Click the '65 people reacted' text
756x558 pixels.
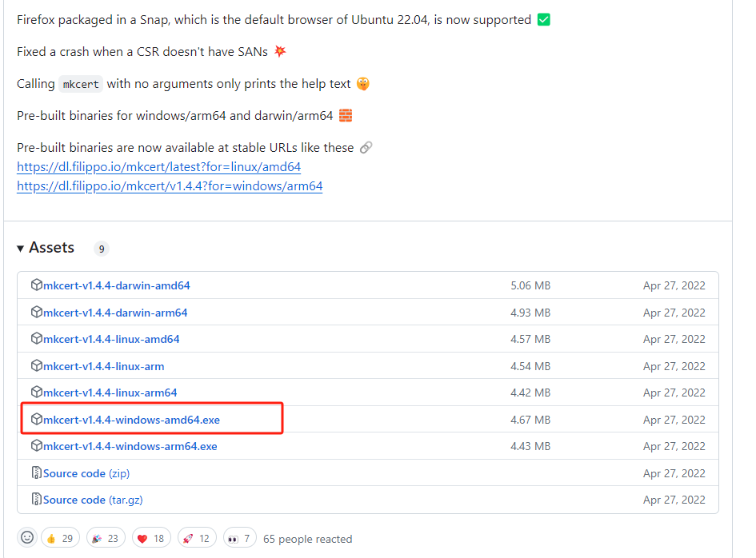pos(308,539)
